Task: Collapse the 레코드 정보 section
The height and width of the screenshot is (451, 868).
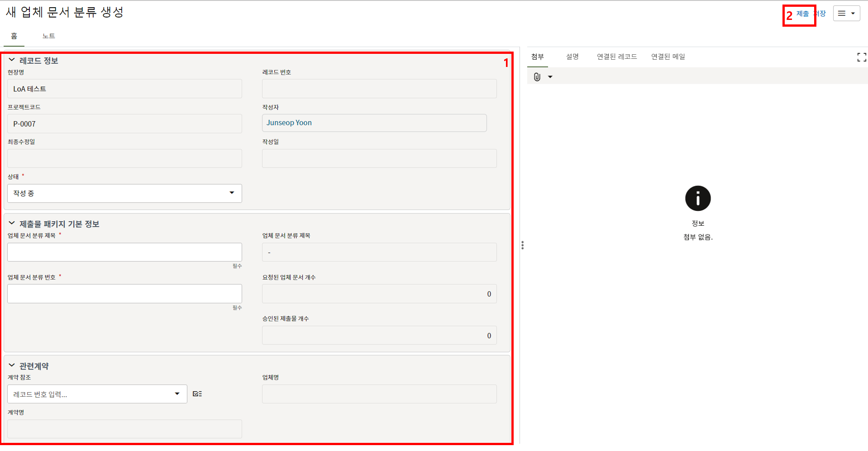Action: click(x=12, y=60)
